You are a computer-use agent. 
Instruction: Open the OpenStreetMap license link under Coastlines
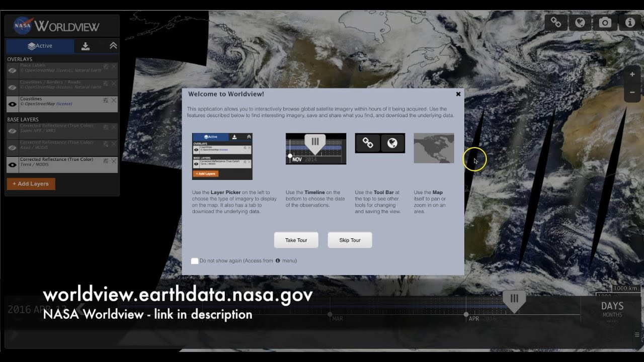(64, 104)
